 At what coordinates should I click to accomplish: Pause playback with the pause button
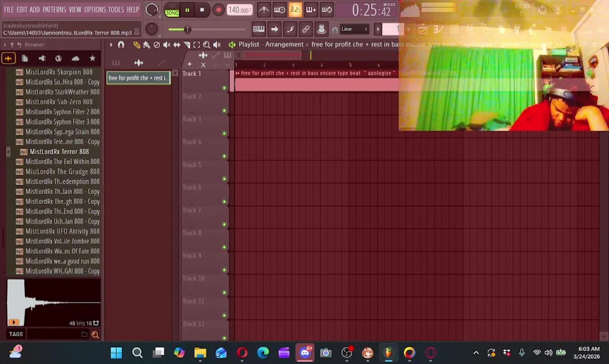[x=187, y=10]
